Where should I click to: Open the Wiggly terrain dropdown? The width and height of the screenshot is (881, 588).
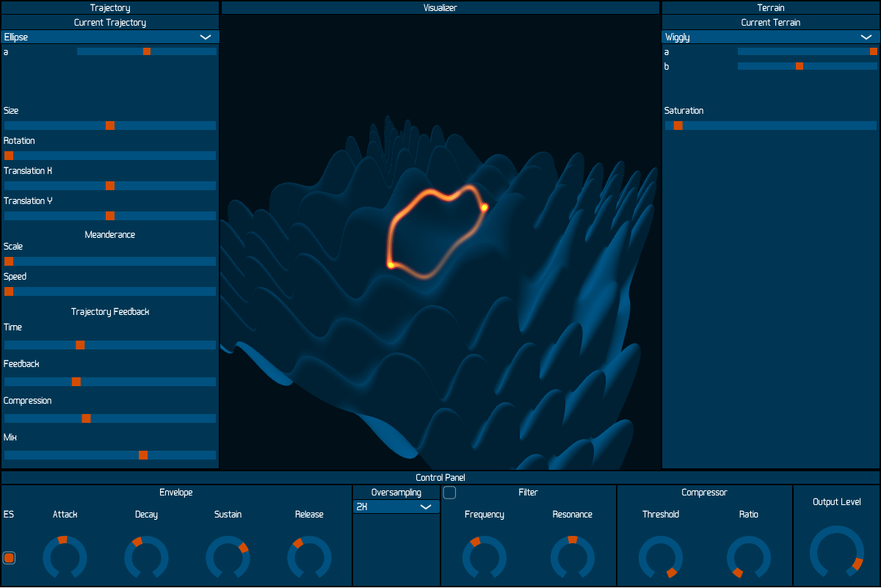[x=770, y=37]
